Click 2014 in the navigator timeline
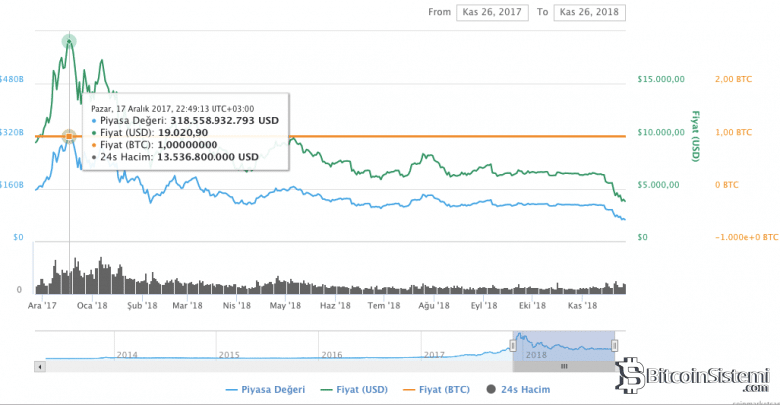Screen dimensions: 780x405 tap(127, 354)
